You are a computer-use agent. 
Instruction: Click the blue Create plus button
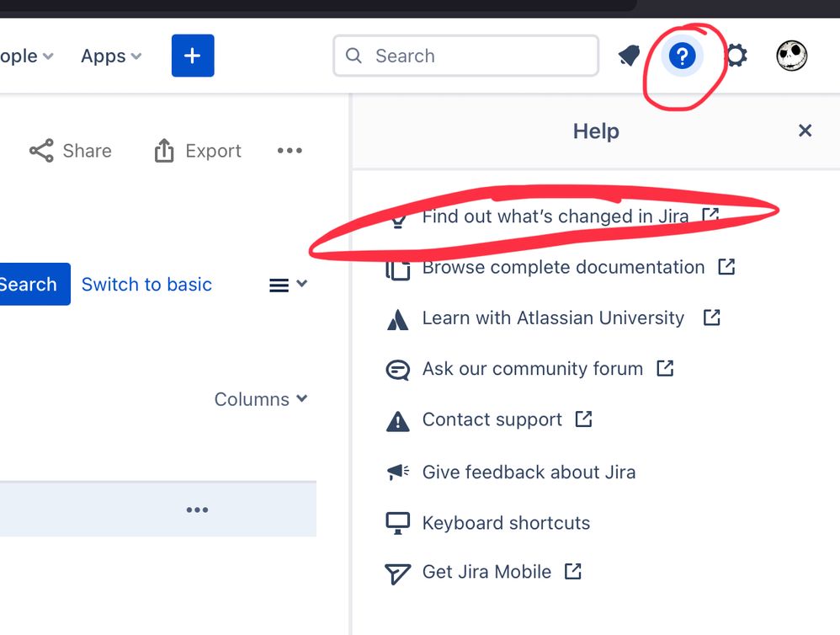click(193, 56)
